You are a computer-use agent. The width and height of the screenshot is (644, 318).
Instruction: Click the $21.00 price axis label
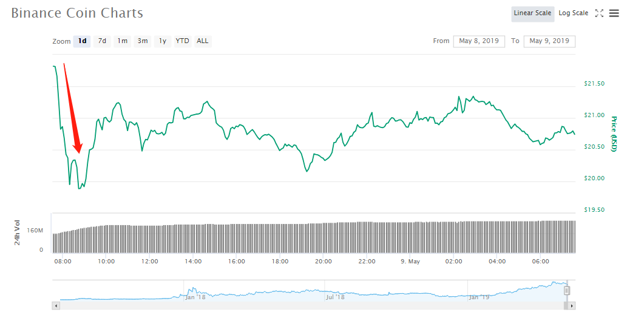(594, 115)
